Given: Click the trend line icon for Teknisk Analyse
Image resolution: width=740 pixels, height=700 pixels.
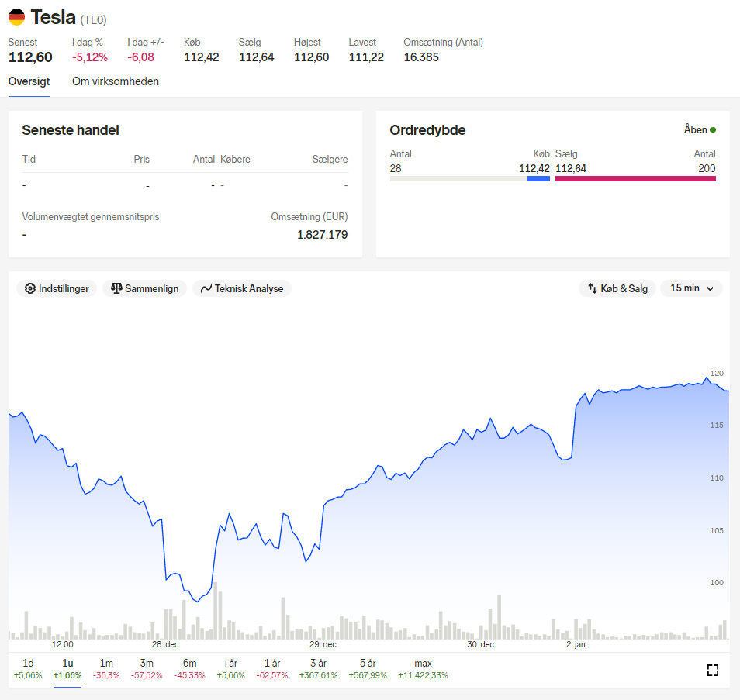Looking at the screenshot, I should pyautogui.click(x=206, y=288).
